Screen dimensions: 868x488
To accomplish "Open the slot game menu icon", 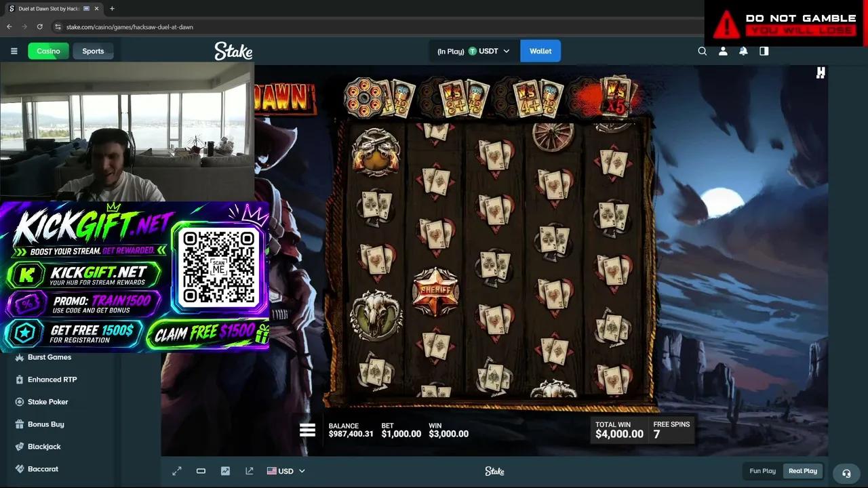I will coord(307,430).
